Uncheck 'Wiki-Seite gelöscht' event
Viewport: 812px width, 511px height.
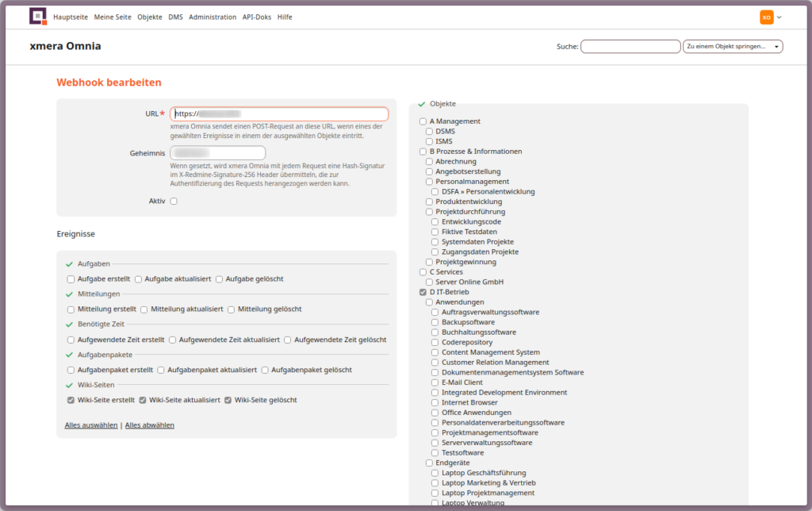[228, 400]
